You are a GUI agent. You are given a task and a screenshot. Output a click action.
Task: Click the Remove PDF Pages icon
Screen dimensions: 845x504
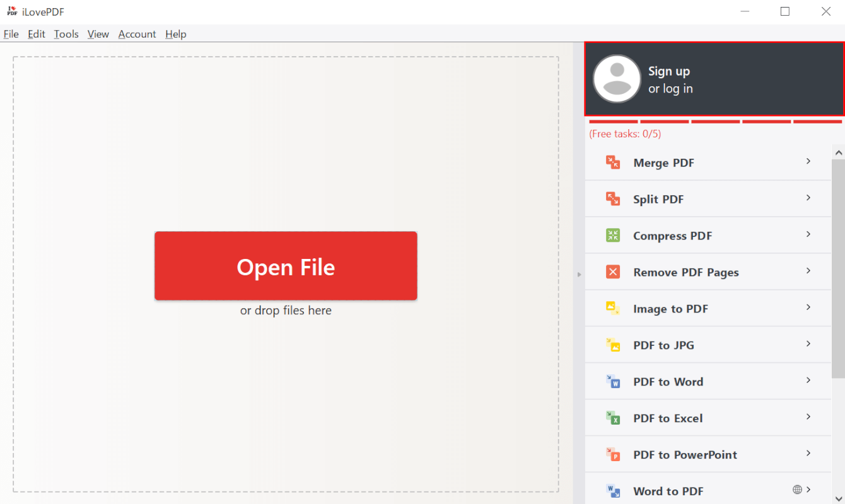click(x=612, y=272)
